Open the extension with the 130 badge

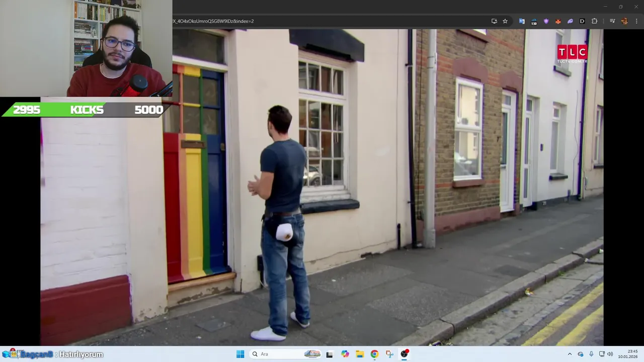click(x=534, y=21)
